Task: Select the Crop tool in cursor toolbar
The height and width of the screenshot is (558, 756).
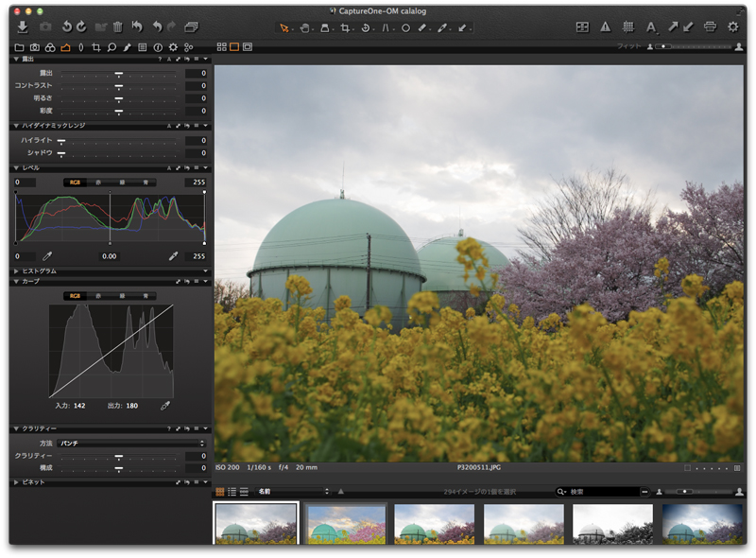Action: 346,28
